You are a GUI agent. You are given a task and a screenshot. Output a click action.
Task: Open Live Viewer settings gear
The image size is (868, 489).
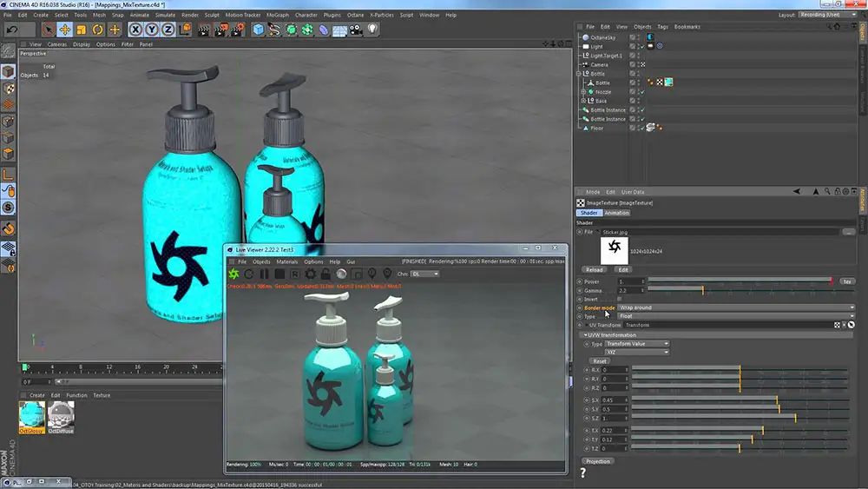(x=311, y=274)
